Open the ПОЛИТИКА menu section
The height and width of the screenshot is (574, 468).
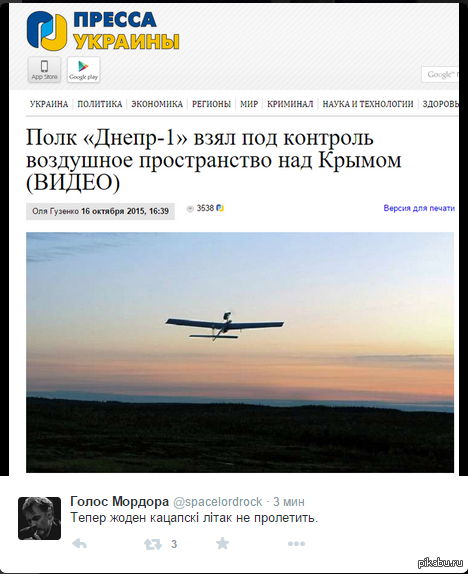[100, 104]
